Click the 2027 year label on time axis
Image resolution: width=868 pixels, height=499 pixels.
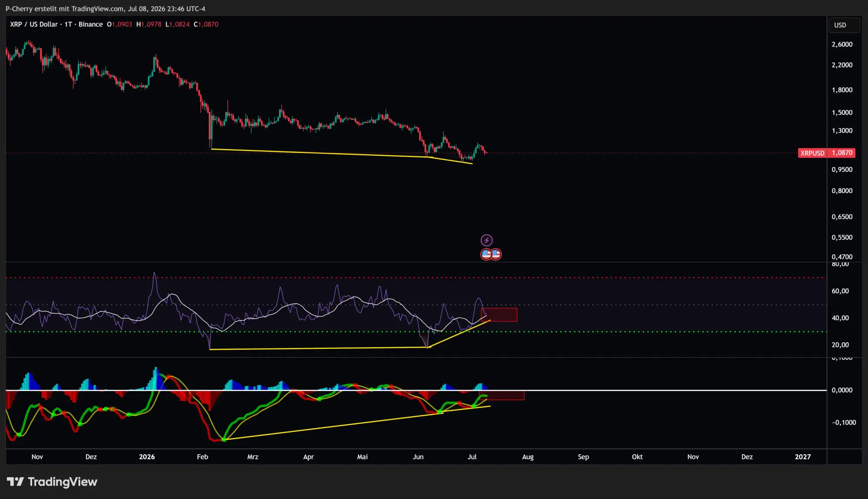pos(803,456)
